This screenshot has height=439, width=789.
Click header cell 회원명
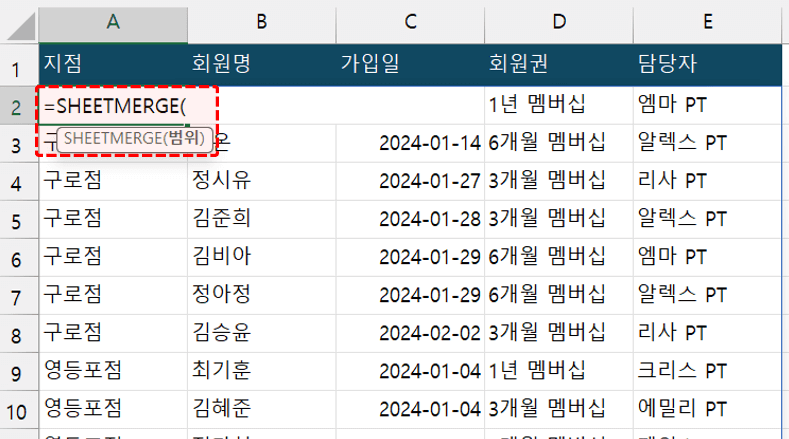click(x=262, y=65)
